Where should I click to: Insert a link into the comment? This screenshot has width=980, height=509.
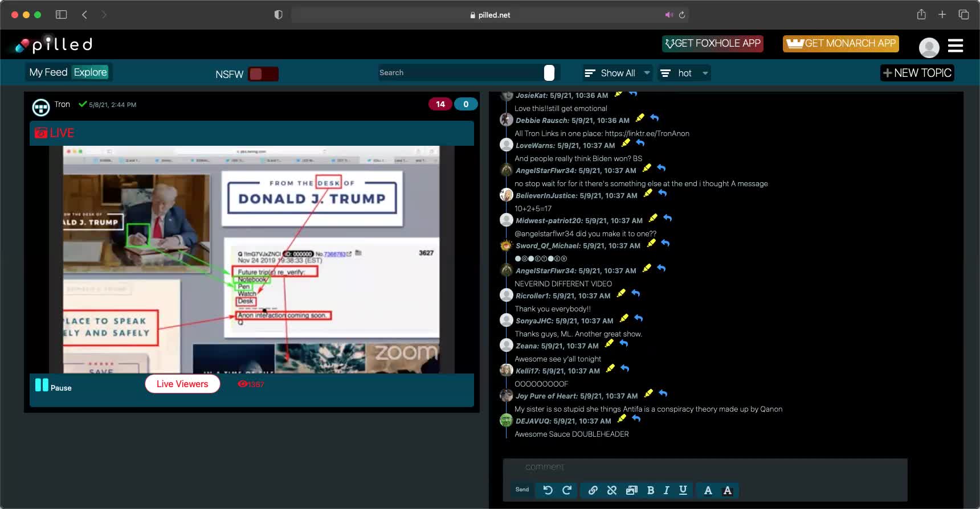pyautogui.click(x=593, y=490)
